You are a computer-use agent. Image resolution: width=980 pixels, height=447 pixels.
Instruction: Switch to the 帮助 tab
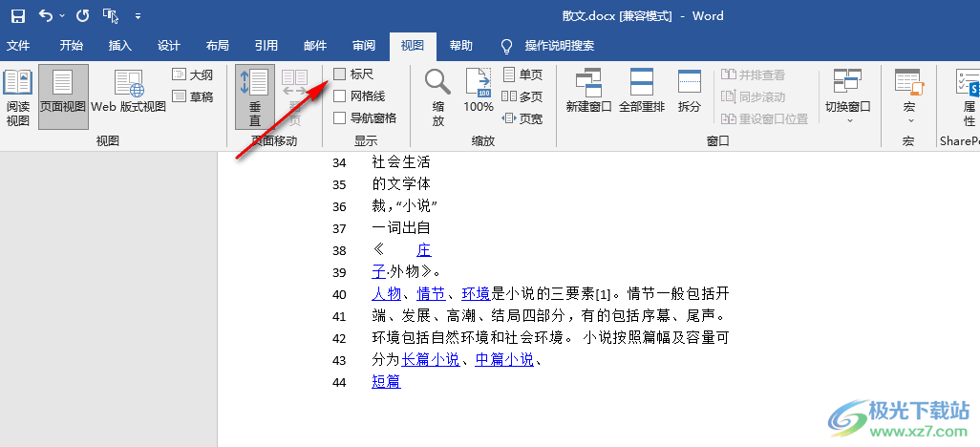(461, 46)
